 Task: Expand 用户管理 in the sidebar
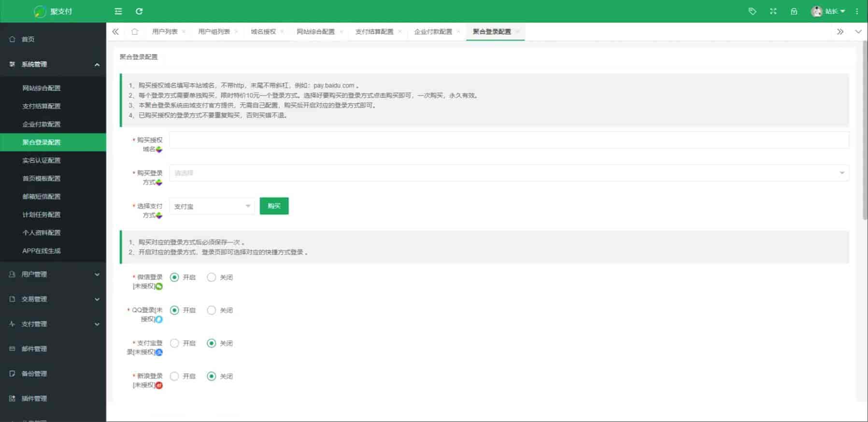pos(53,274)
